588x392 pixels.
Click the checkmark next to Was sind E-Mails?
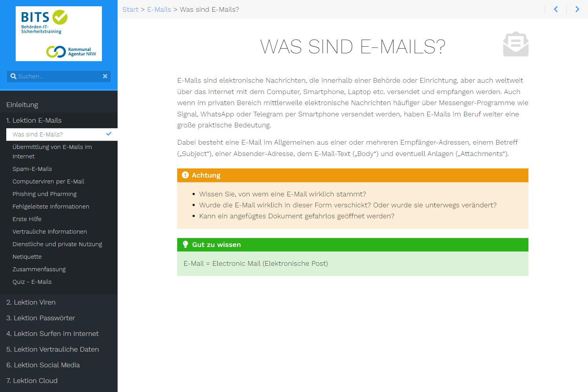click(x=109, y=134)
